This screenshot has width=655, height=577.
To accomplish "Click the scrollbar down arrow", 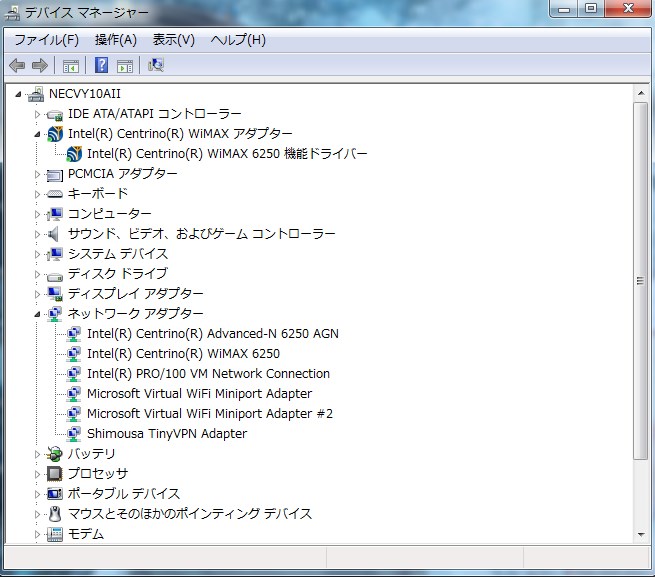I will pos(641,534).
